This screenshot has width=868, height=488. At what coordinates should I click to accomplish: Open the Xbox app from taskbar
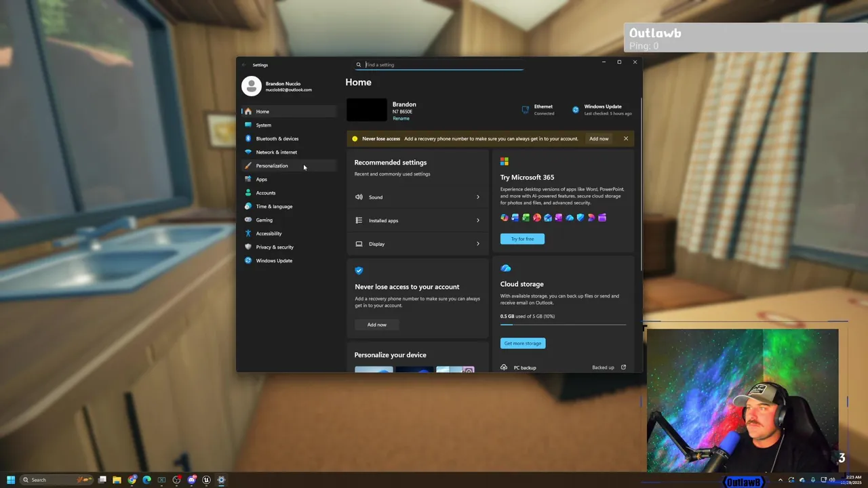(161, 480)
